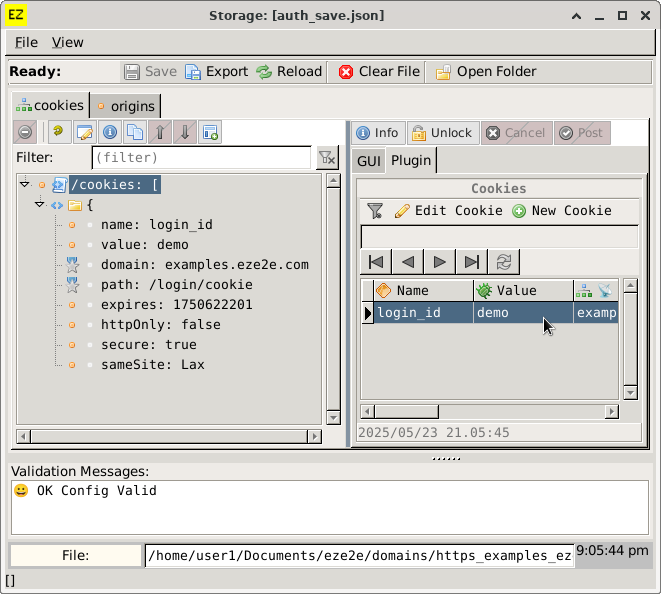Click the tree horizontal scrollbar right arrow
This screenshot has height=594, width=661.
(314, 436)
